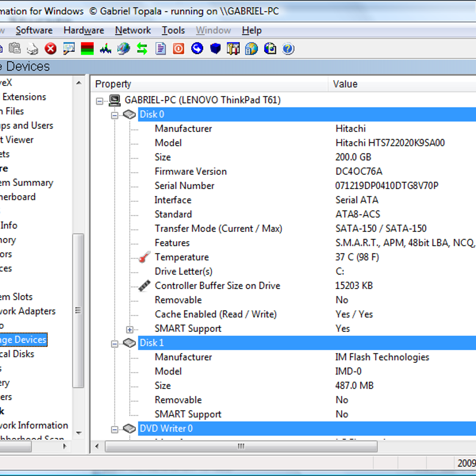476x476 pixels.
Task: Click the Property column header
Action: click(x=209, y=84)
